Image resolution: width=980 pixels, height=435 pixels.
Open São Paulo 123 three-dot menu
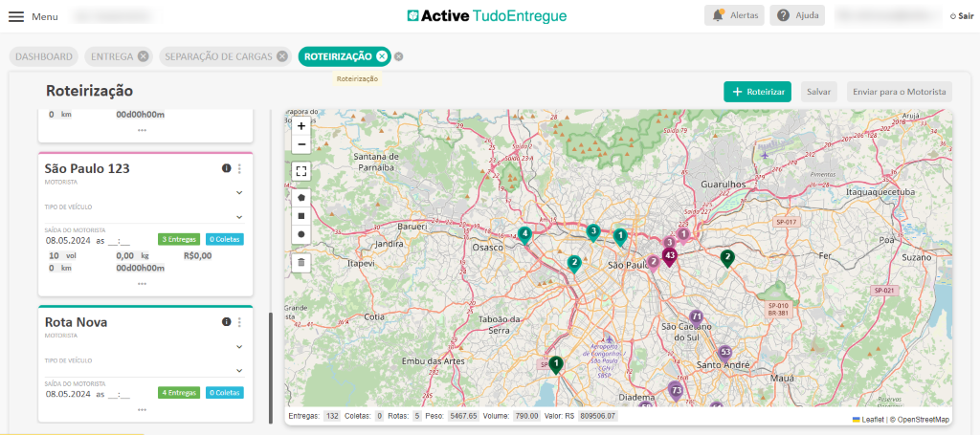(x=239, y=168)
